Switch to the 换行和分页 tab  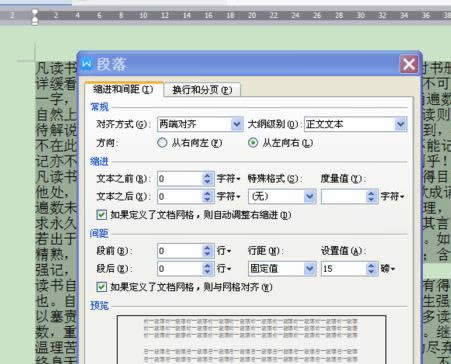202,90
